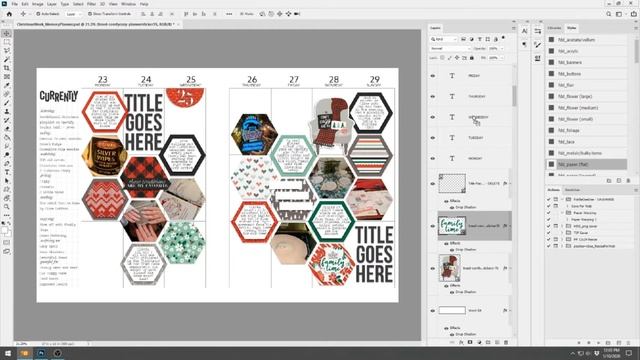This screenshot has height=360, width=640.
Task: Click family time layer thumbnail
Action: click(x=452, y=226)
